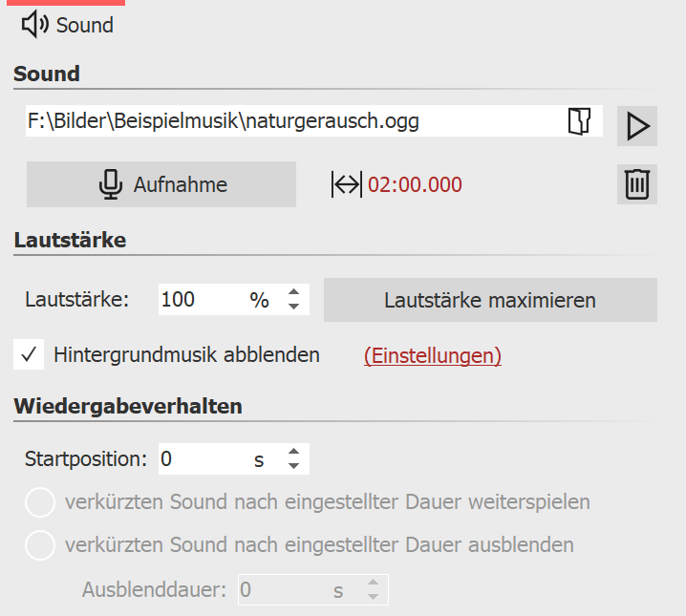Screen dimensions: 686x616
Task: Select verkürzten Sound weiterspielen radio option
Action: (x=40, y=502)
